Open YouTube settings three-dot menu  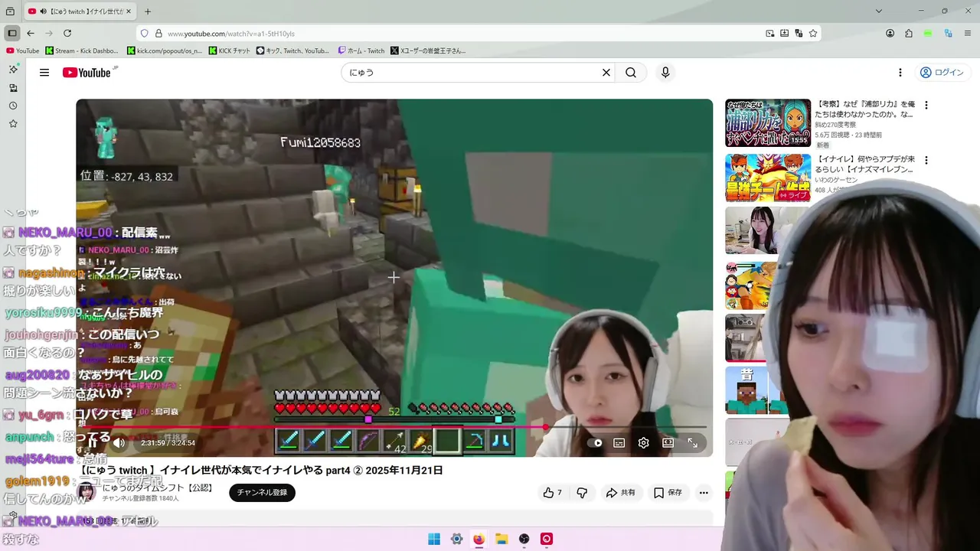click(900, 73)
